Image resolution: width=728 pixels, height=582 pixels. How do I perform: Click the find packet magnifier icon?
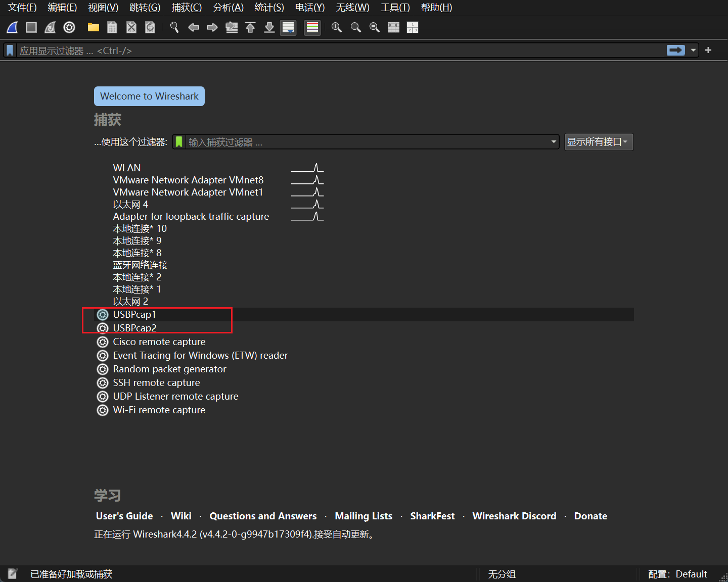click(x=174, y=27)
